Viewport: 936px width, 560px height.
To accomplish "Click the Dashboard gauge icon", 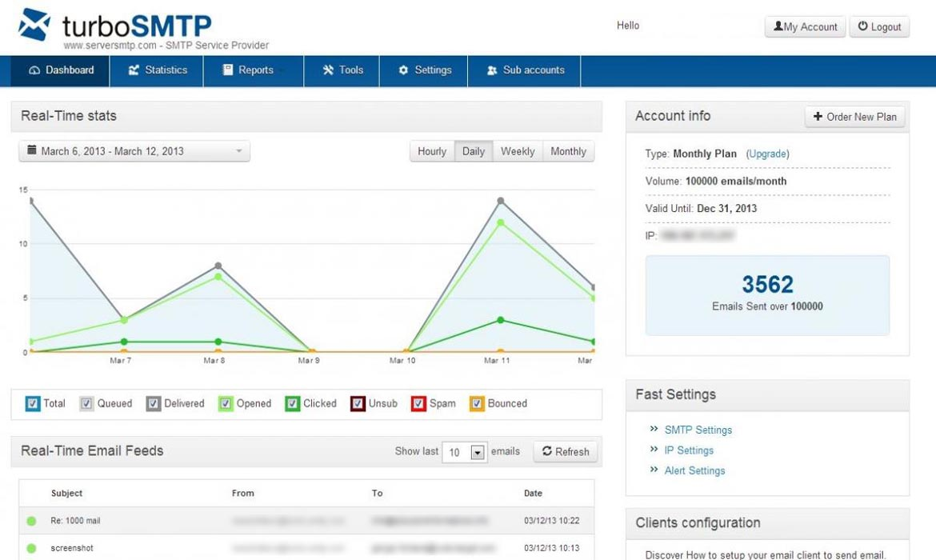I will pos(34,70).
